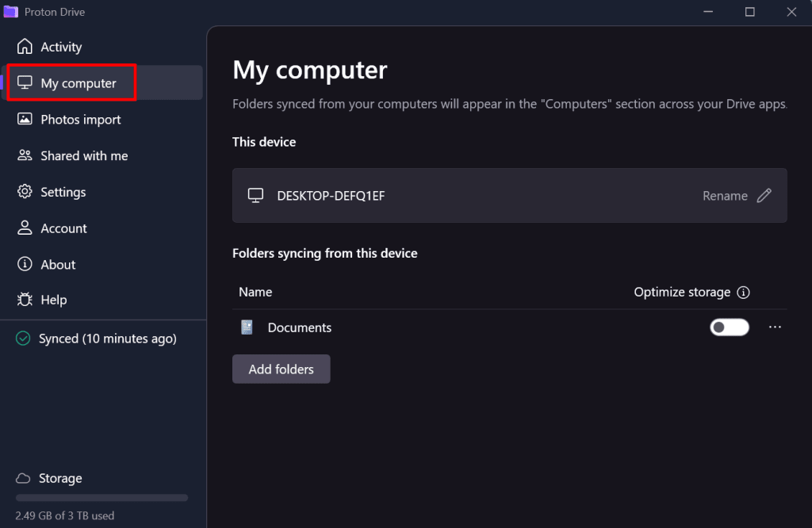Click the Optimize storage info icon
This screenshot has width=812, height=528.
[x=744, y=293]
